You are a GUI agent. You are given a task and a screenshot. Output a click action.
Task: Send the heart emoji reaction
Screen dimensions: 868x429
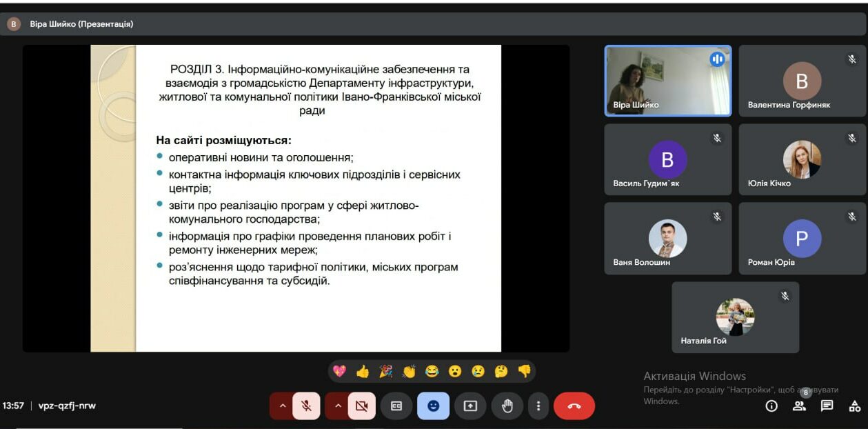tap(339, 371)
